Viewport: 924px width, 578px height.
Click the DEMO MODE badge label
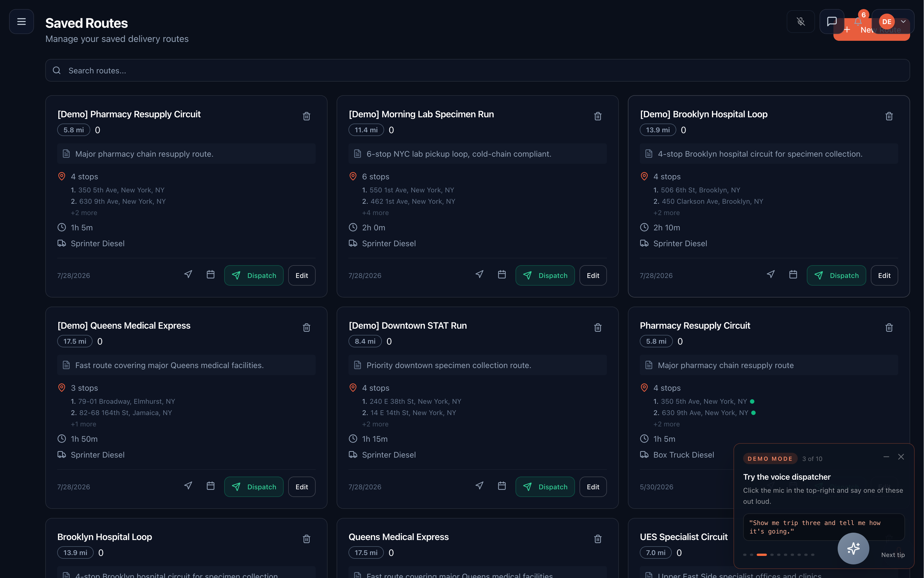770,459
